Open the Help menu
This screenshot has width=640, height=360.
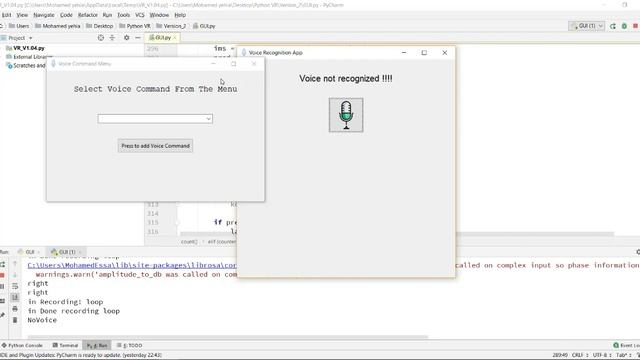point(180,15)
